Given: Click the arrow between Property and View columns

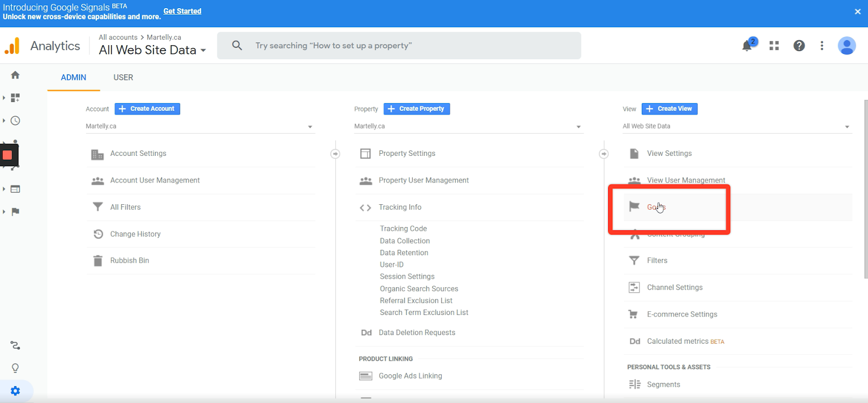Looking at the screenshot, I should [x=604, y=154].
